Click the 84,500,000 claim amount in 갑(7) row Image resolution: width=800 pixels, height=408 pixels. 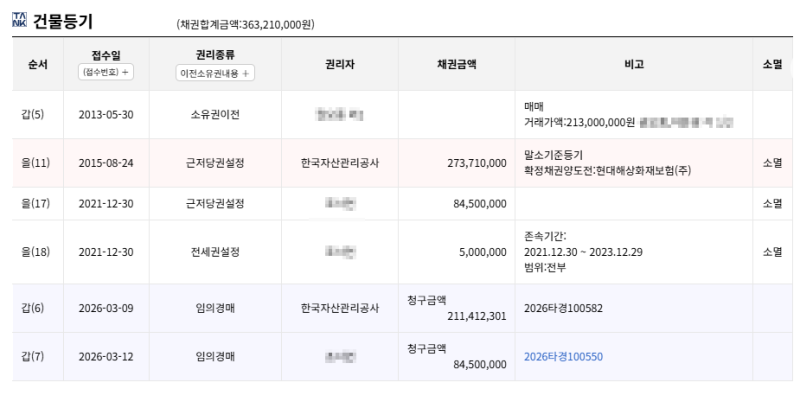point(480,365)
